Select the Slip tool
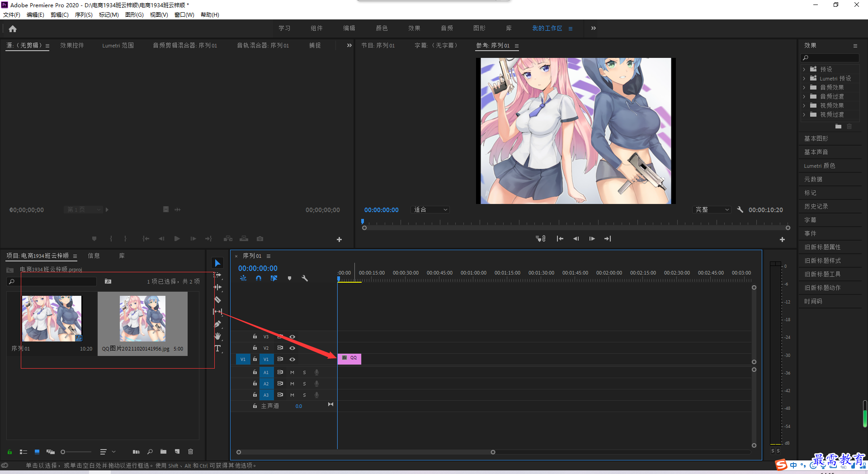 217,312
